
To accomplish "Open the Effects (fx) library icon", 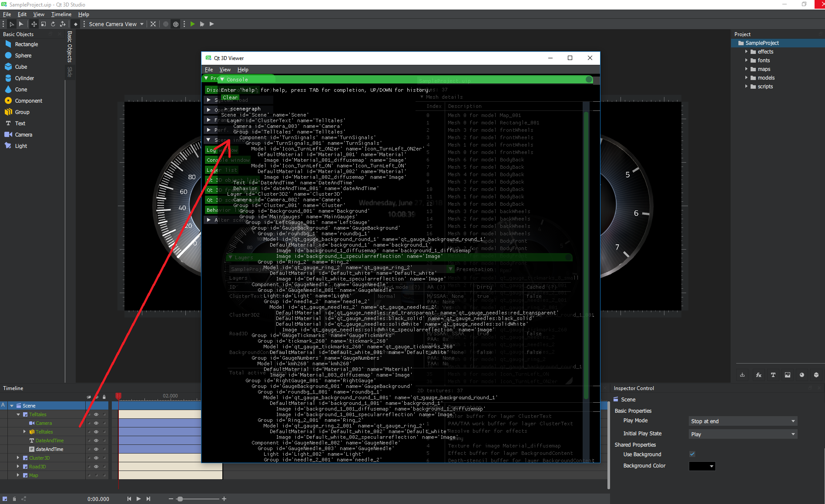I will [x=758, y=375].
